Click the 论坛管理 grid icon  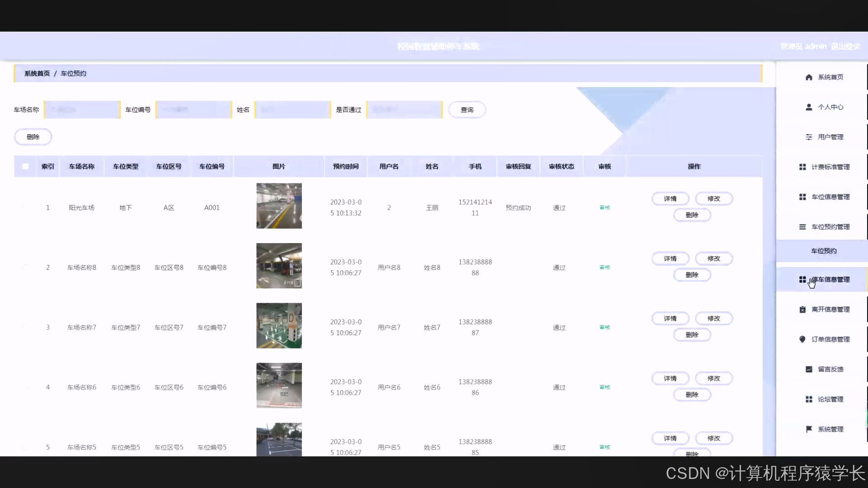809,399
